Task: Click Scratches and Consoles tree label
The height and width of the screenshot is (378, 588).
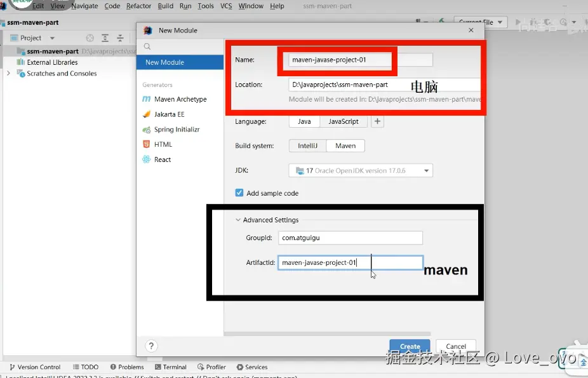Action: point(62,74)
